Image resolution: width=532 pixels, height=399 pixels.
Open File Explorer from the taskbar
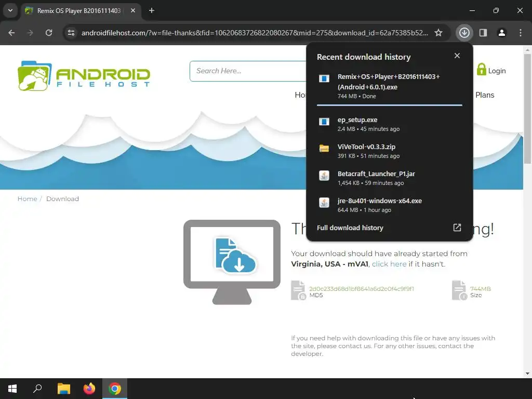point(63,389)
